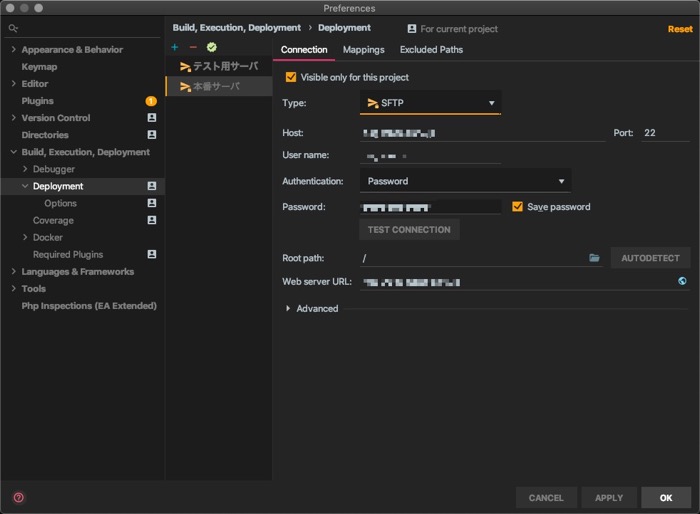Click project icon next to Required Plugins
Image resolution: width=700 pixels, height=514 pixels.
coord(152,254)
